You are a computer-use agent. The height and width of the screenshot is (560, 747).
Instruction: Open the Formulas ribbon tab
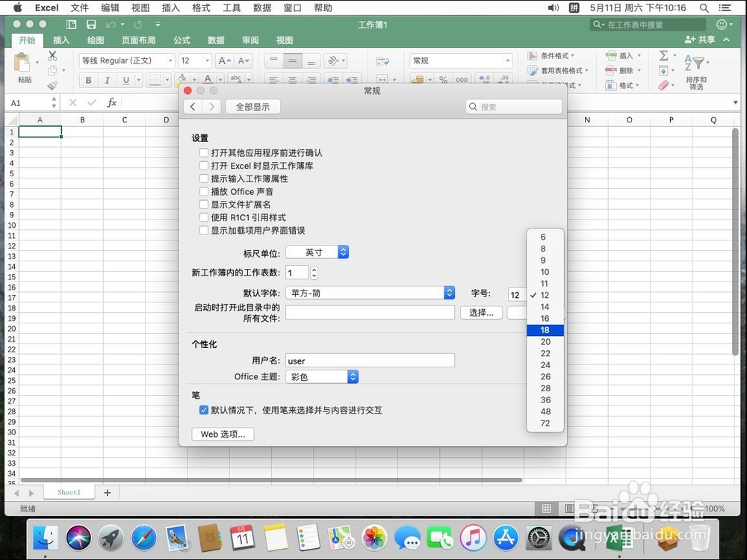pos(182,40)
